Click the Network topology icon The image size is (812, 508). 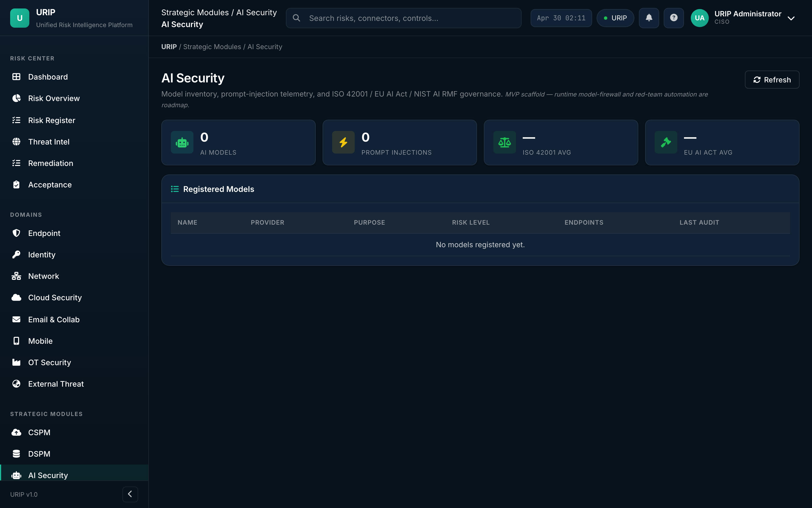coord(16,276)
